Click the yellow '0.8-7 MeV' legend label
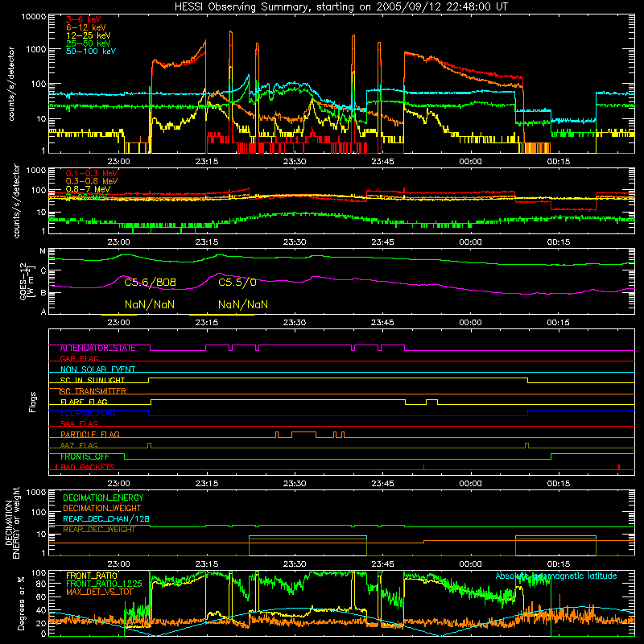This screenshot has width=644, height=644. coord(88,189)
